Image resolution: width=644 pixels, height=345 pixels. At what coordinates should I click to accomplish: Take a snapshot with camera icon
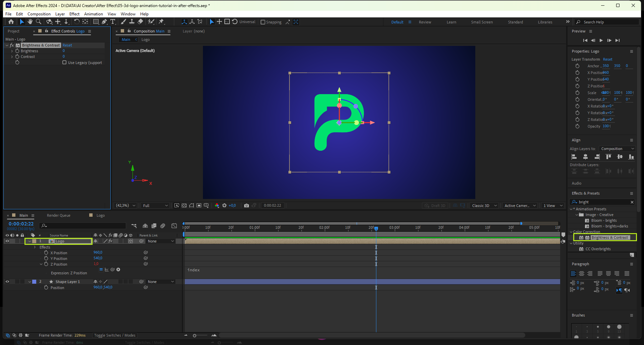pos(247,206)
